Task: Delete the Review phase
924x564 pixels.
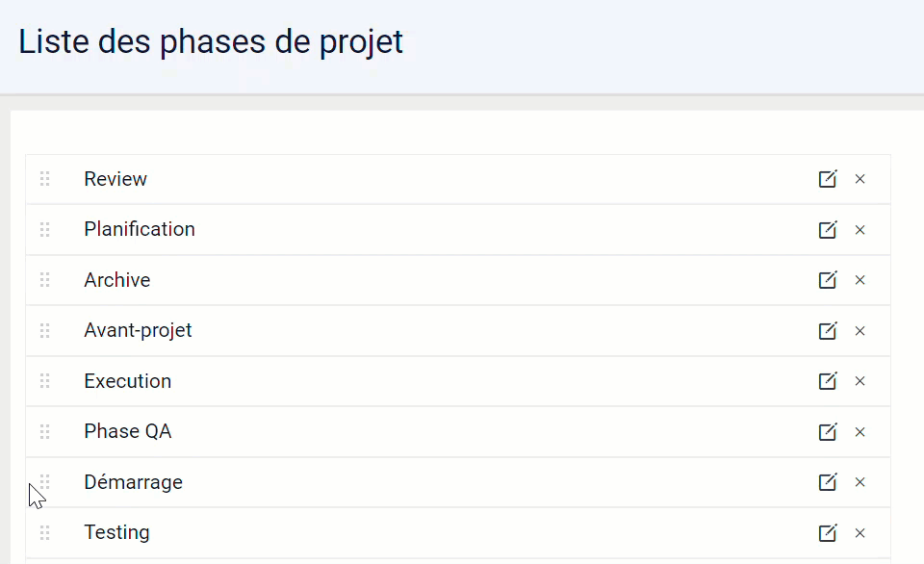Action: click(860, 179)
